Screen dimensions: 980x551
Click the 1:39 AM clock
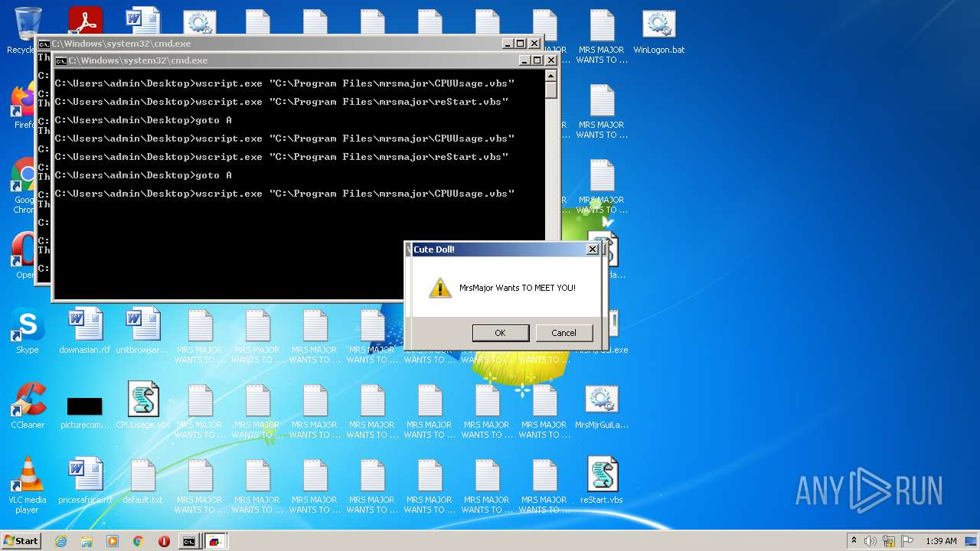(x=941, y=541)
